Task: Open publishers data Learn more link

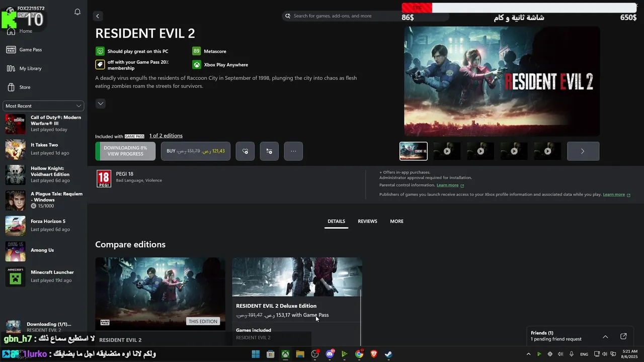Action: [x=617, y=195]
